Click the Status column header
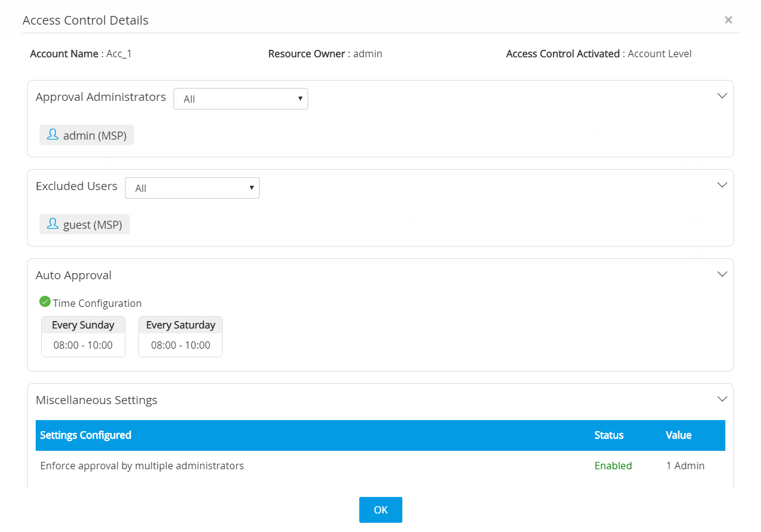 click(x=608, y=435)
